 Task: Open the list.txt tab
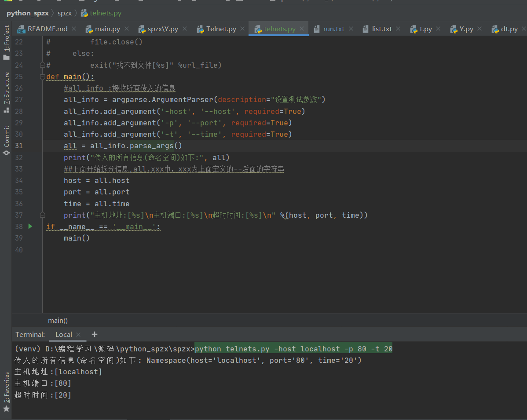pos(382,29)
